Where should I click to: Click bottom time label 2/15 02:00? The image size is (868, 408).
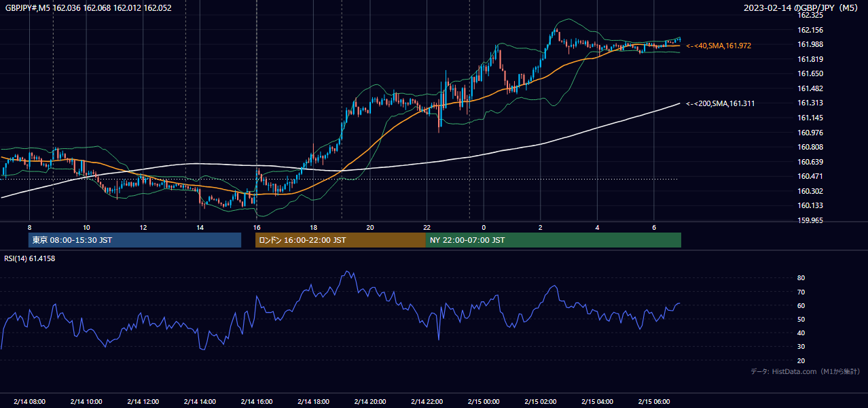pyautogui.click(x=541, y=401)
